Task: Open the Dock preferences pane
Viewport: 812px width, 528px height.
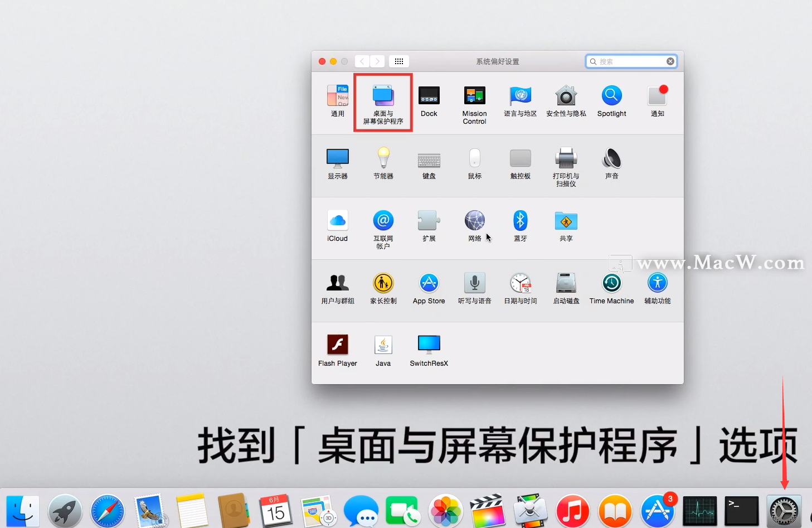Action: point(429,100)
